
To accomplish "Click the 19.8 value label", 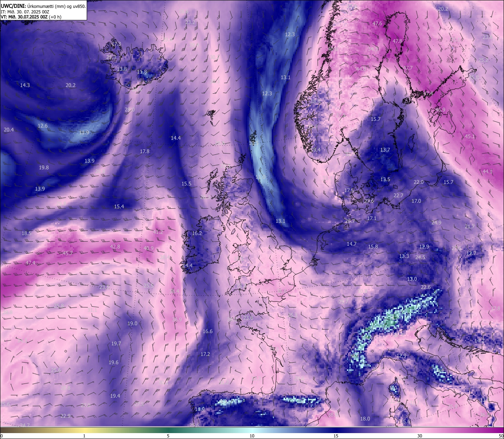I will [x=44, y=168].
